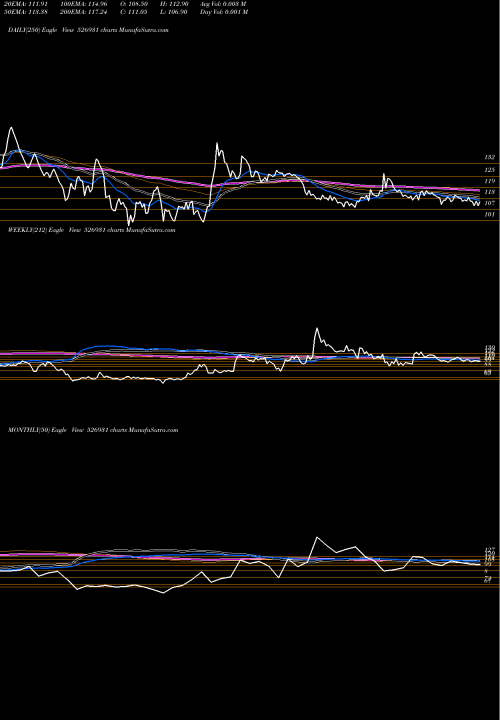
Task: Click the 20EMA: 111.91 value
Action: [x=24, y=4]
